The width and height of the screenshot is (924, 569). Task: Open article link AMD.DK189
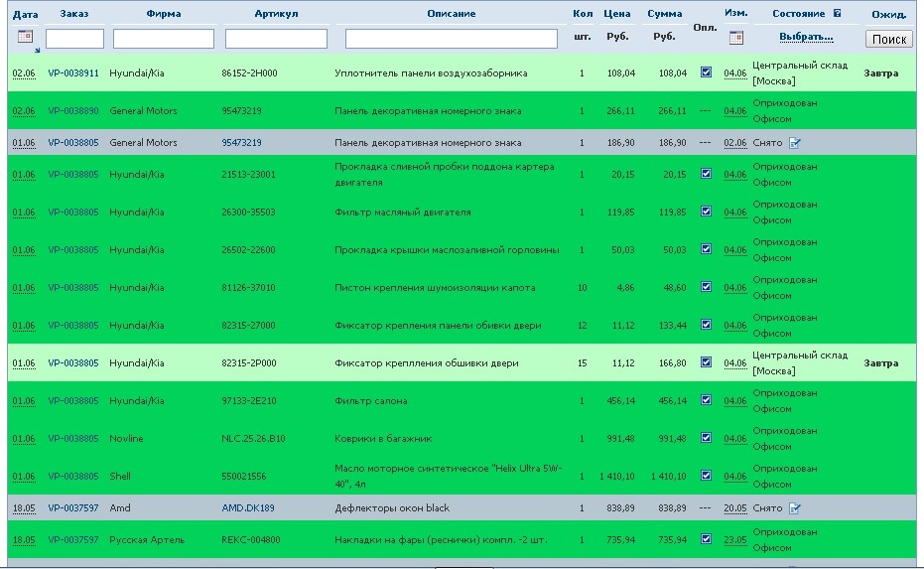pos(248,508)
